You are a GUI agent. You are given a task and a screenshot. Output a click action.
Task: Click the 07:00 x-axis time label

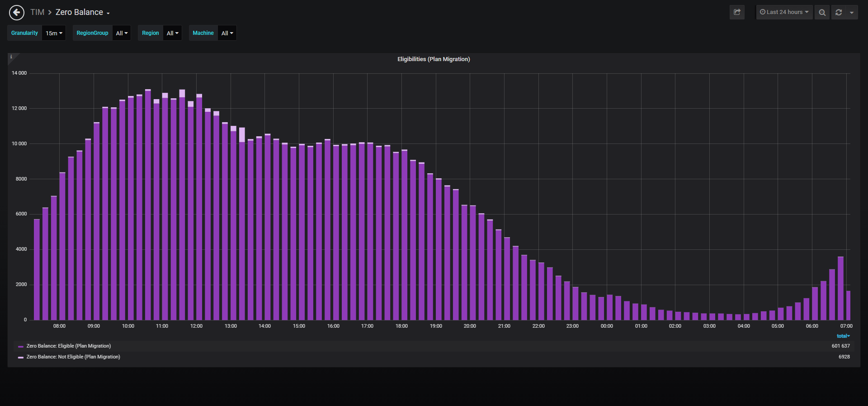[846, 326]
